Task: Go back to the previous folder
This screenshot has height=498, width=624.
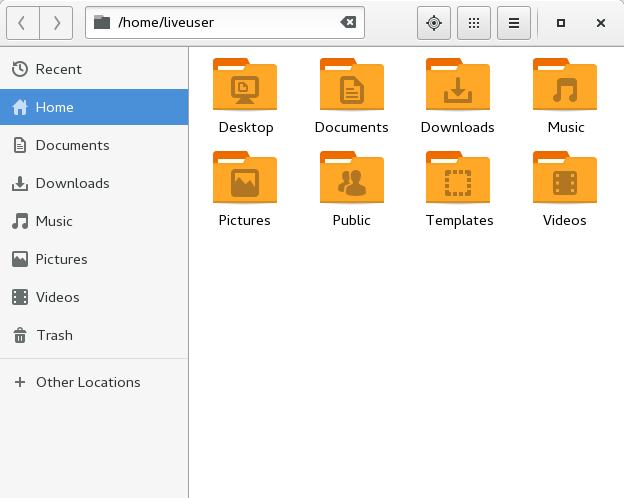Action: point(23,23)
